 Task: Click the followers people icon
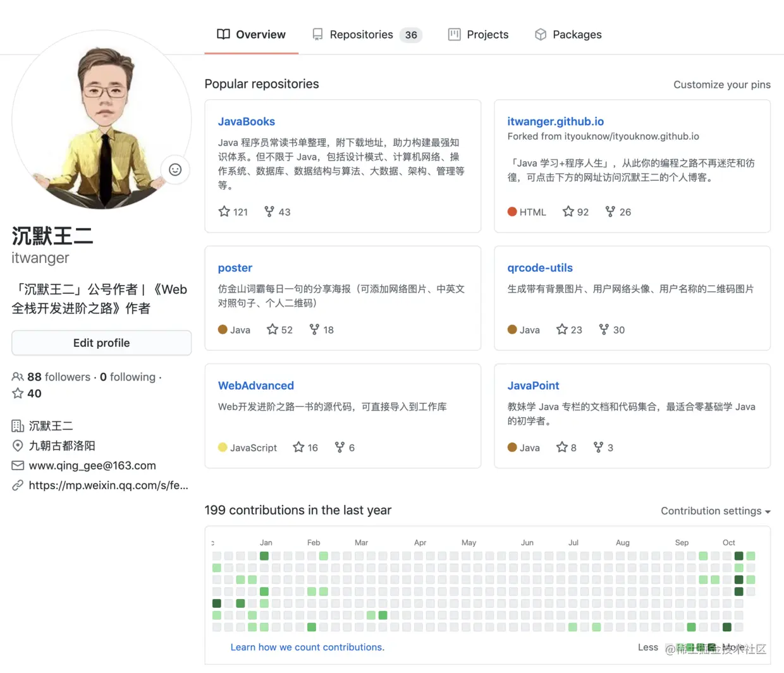(18, 377)
